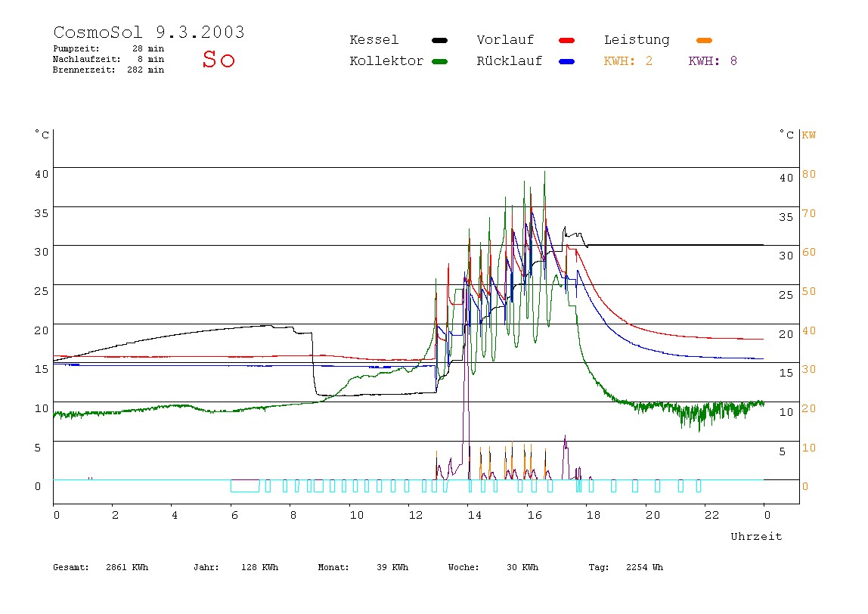Select the "39 KWh" monthly value
868x614 pixels.
tap(392, 567)
